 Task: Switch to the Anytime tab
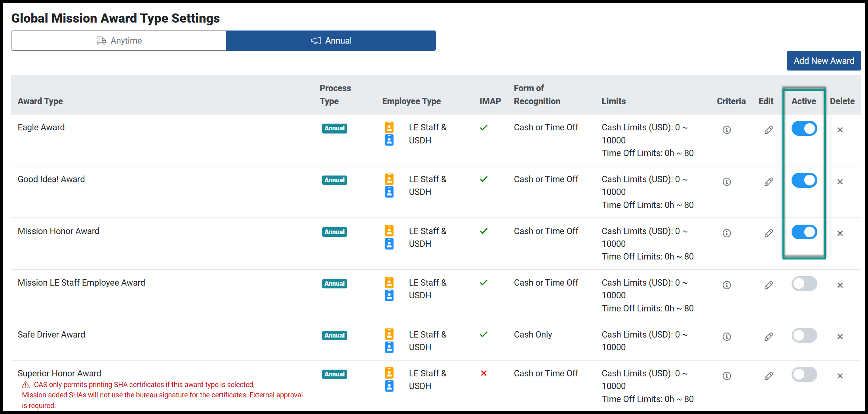(x=118, y=40)
